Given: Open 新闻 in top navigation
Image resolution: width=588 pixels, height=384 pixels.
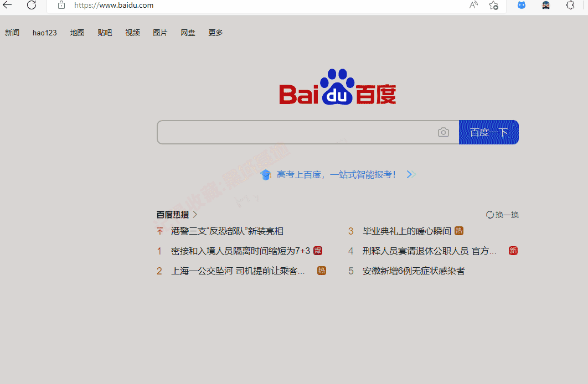Looking at the screenshot, I should click(x=12, y=33).
